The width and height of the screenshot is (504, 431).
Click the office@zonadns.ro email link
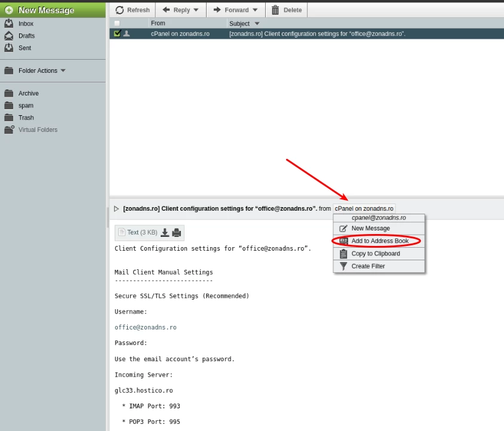(x=145, y=327)
